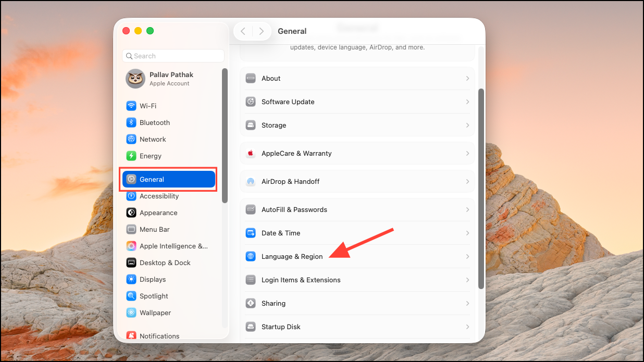Image resolution: width=644 pixels, height=362 pixels.
Task: Click the Network globe icon
Action: (x=131, y=139)
